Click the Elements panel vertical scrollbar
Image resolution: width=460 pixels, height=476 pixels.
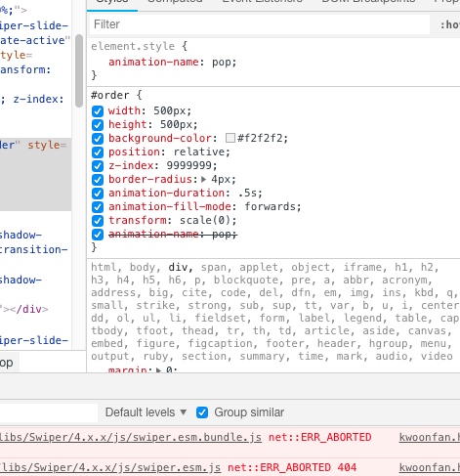coord(79,70)
